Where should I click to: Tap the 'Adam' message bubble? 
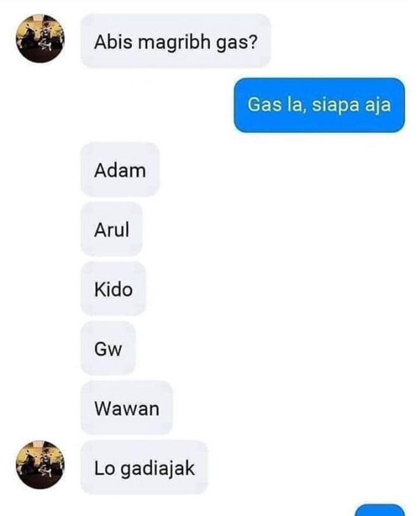(x=120, y=170)
